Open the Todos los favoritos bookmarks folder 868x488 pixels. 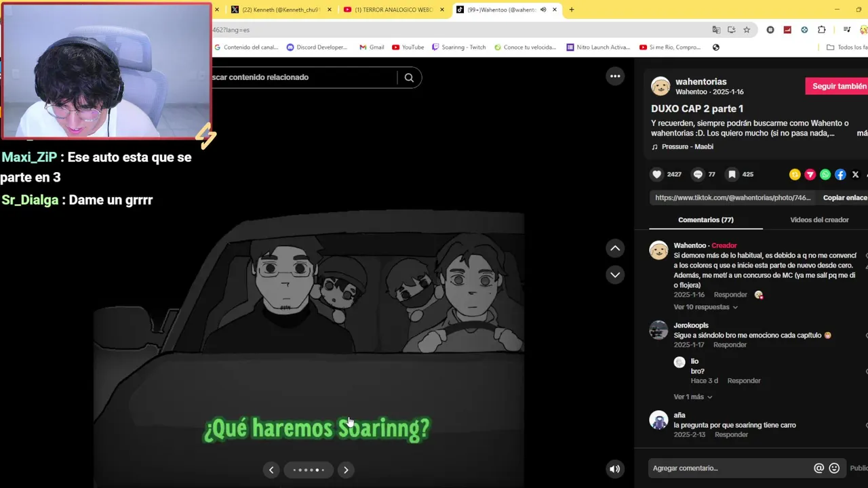click(x=847, y=47)
